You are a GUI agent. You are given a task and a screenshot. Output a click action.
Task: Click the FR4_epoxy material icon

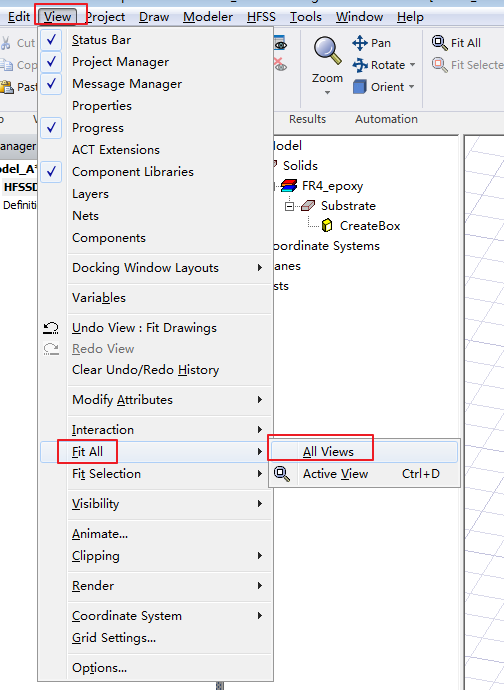click(x=289, y=186)
